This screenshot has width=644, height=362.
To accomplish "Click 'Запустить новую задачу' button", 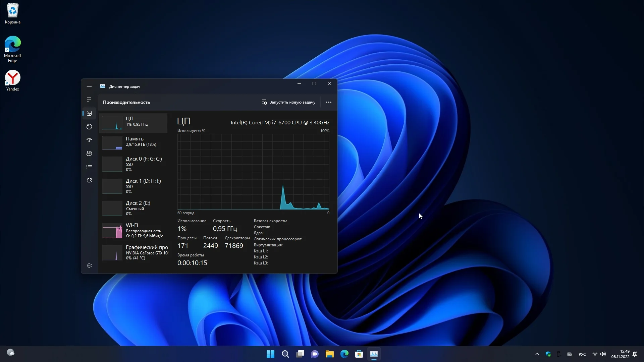I will tap(288, 102).
